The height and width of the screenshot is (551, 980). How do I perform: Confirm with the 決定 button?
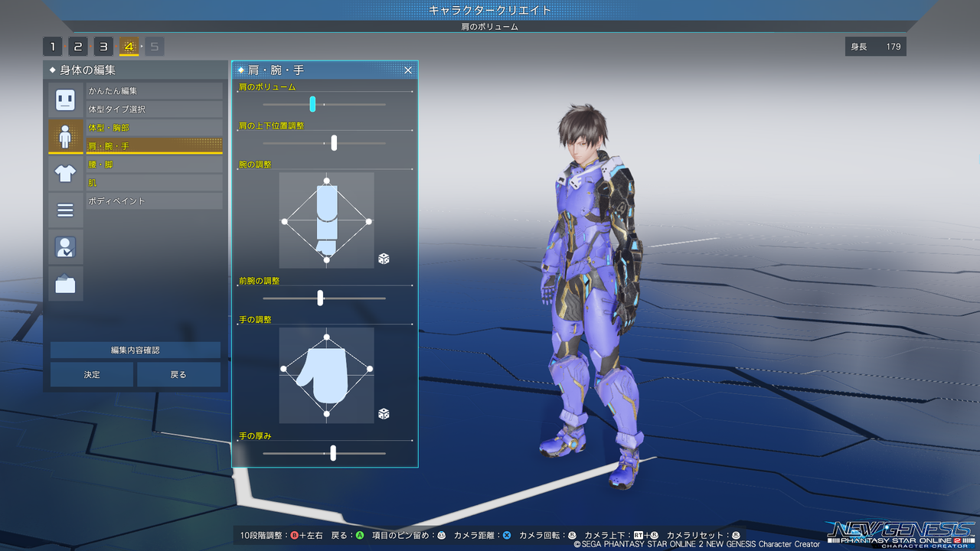pos(93,375)
